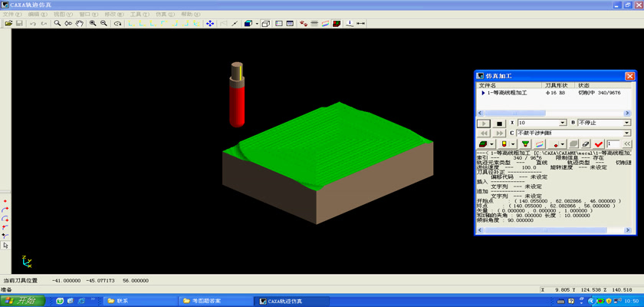The height and width of the screenshot is (307, 644).
Task: Redo action via toolbar arrow
Action: point(44,24)
